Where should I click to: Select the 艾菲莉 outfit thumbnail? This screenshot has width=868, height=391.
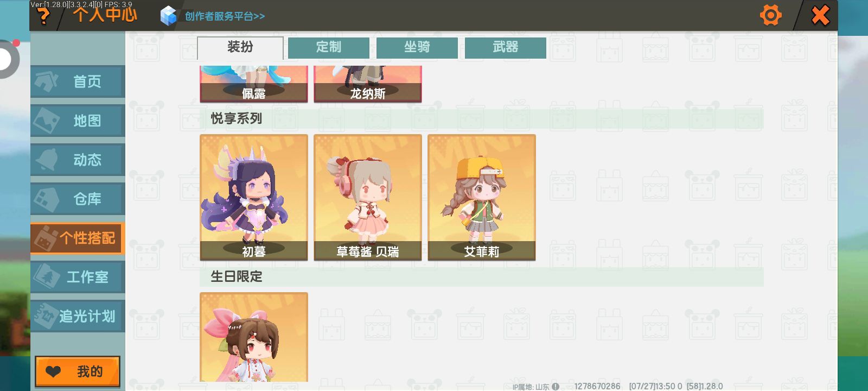482,198
